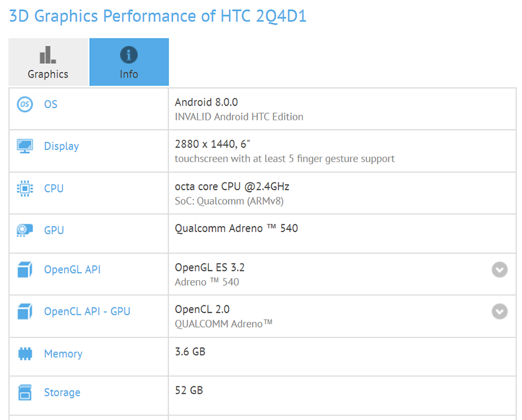Open the GPU link

(x=54, y=230)
